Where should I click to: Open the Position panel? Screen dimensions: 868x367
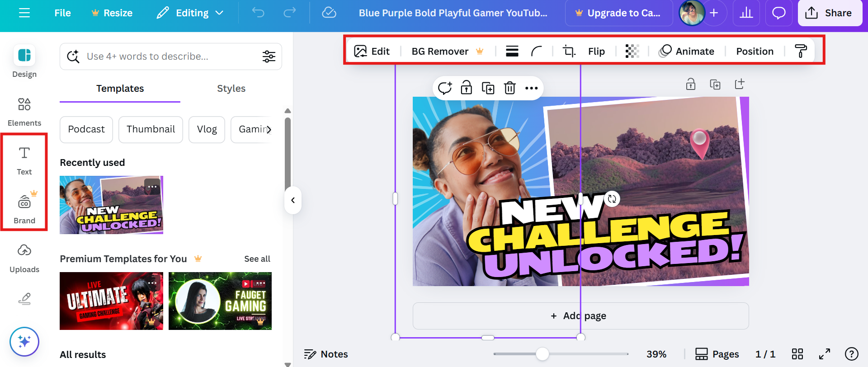tap(755, 51)
